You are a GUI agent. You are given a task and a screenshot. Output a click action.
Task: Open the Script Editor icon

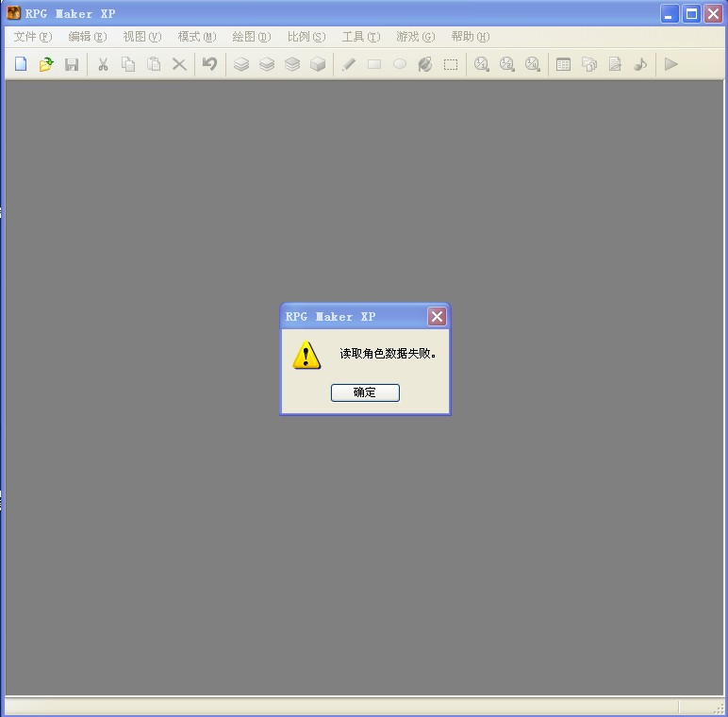pos(615,64)
